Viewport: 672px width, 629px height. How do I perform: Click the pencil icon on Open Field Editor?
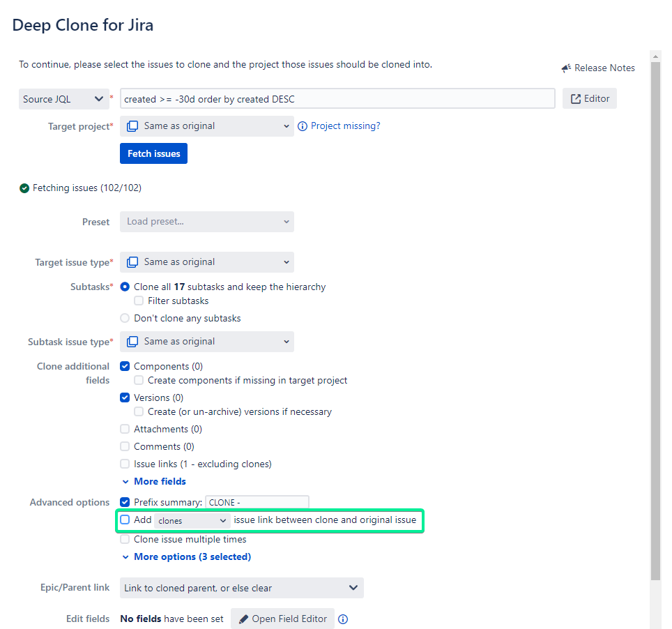coord(243,619)
